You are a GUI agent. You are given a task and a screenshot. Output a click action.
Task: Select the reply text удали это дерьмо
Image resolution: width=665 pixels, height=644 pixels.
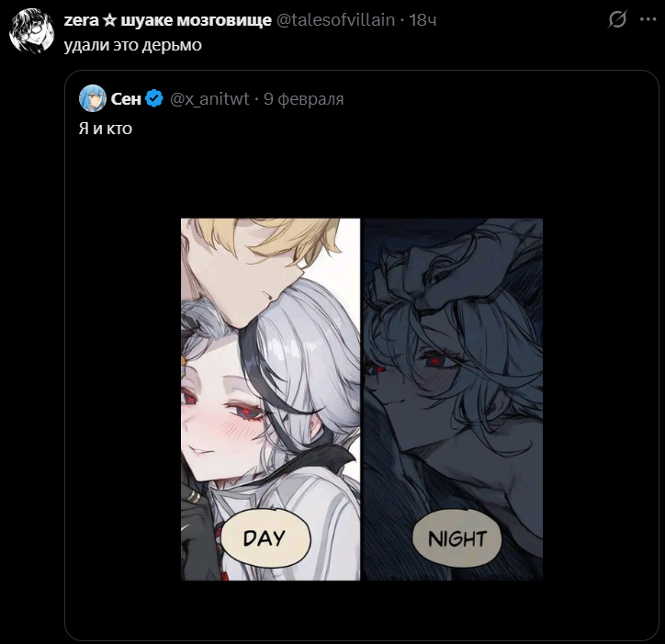tap(133, 45)
